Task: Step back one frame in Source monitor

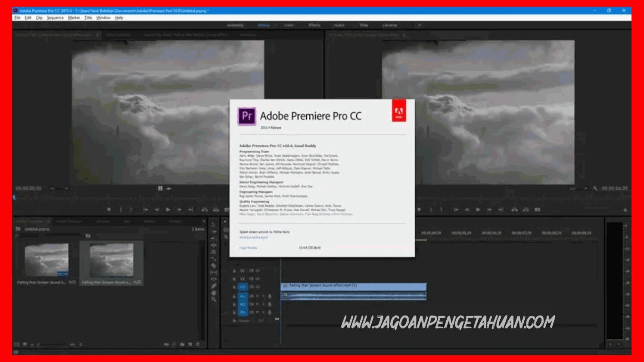Action: coord(157,210)
